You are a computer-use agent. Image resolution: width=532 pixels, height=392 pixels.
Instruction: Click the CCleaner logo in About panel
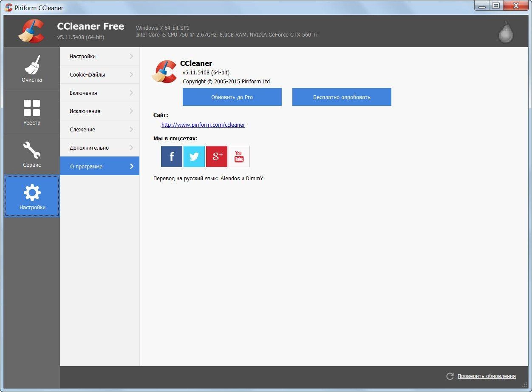click(164, 71)
